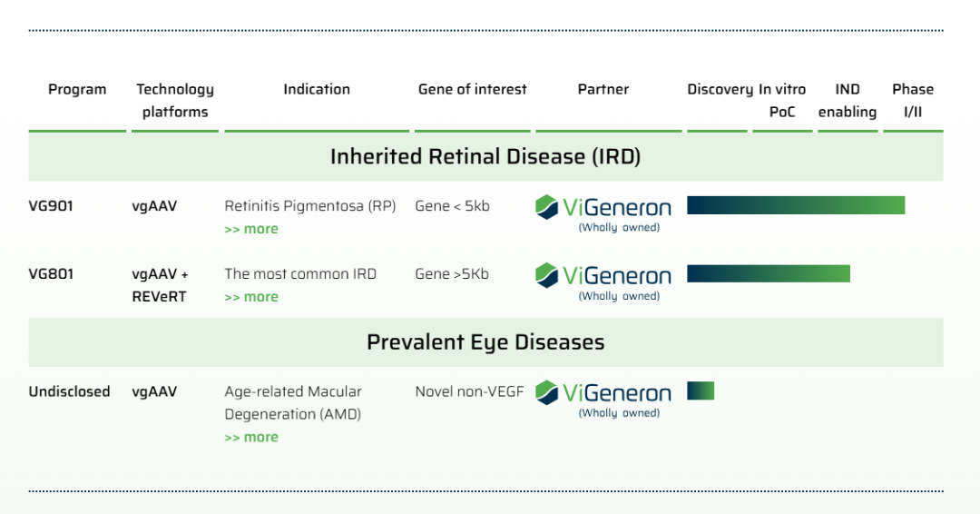Click the VG801 pipeline progress bar
The image size is (980, 514).
click(768, 273)
